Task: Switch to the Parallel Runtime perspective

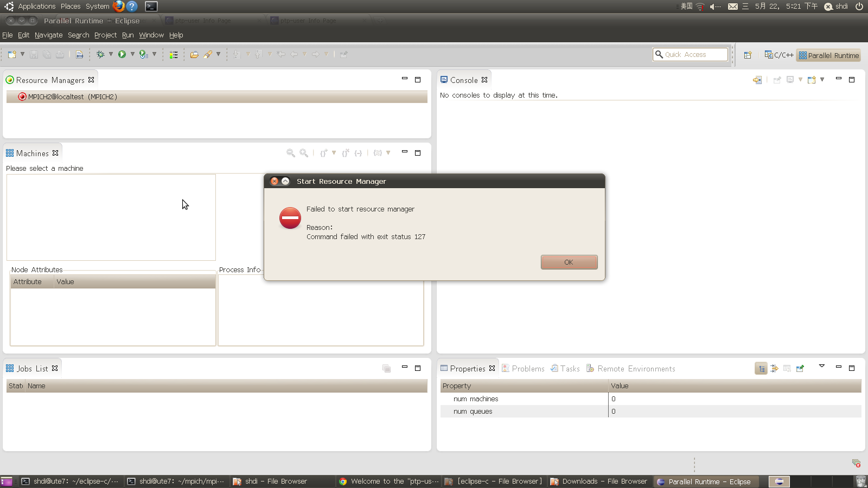Action: (x=829, y=55)
